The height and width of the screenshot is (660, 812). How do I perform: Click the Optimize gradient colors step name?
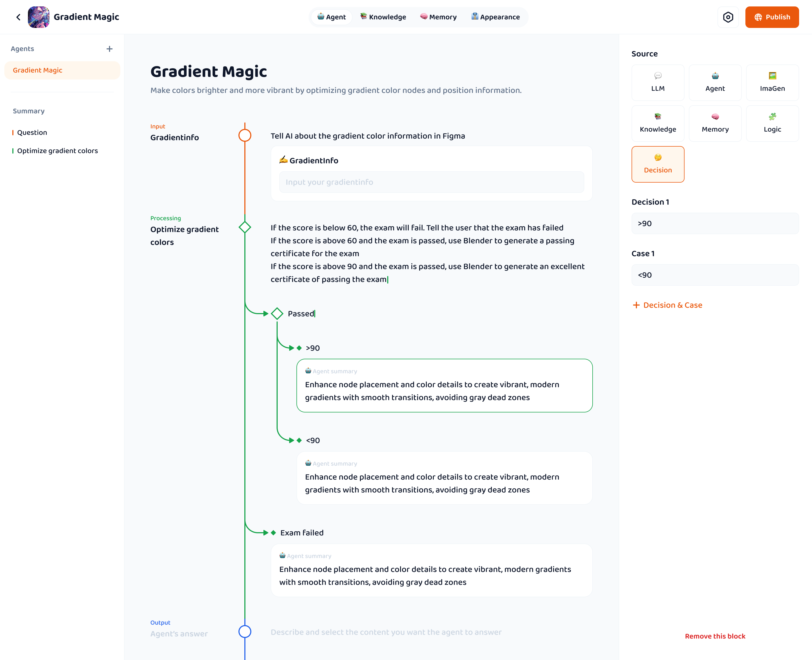coord(184,236)
